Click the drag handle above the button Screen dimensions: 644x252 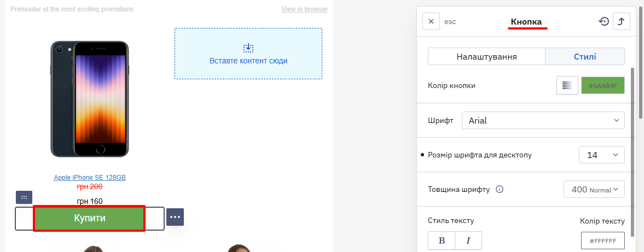click(24, 197)
